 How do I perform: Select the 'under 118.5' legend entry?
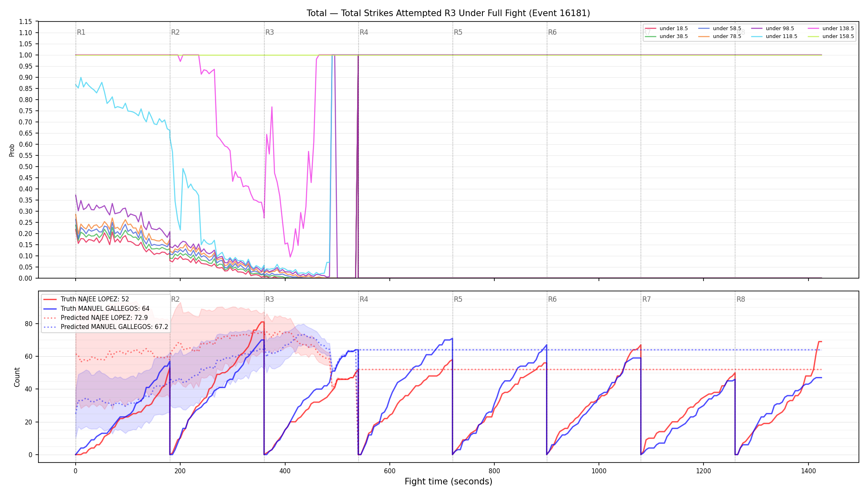(x=774, y=36)
